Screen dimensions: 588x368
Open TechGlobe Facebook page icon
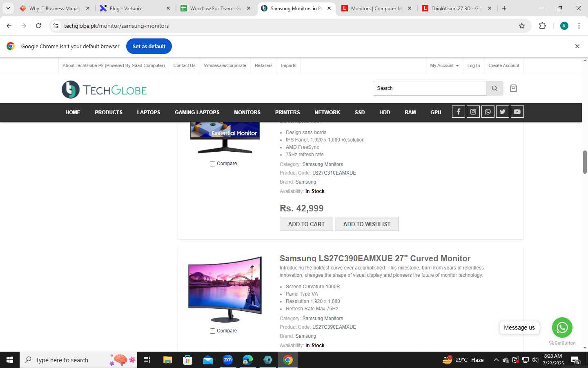click(459, 112)
